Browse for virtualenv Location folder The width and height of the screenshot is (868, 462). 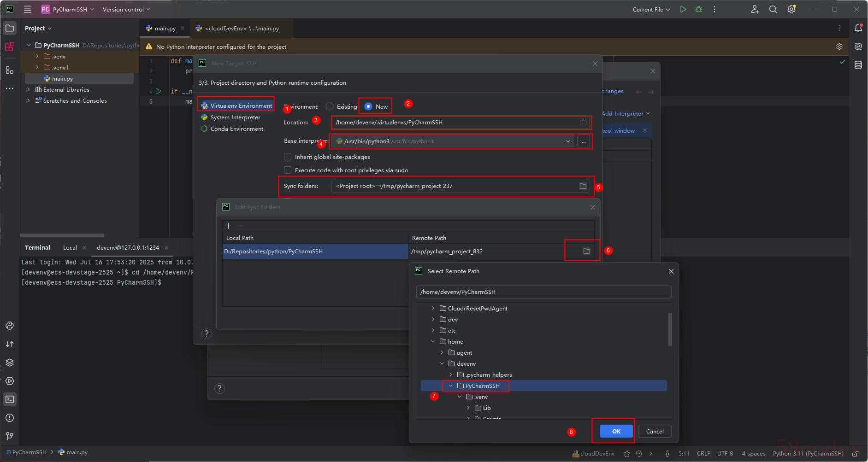pyautogui.click(x=583, y=123)
